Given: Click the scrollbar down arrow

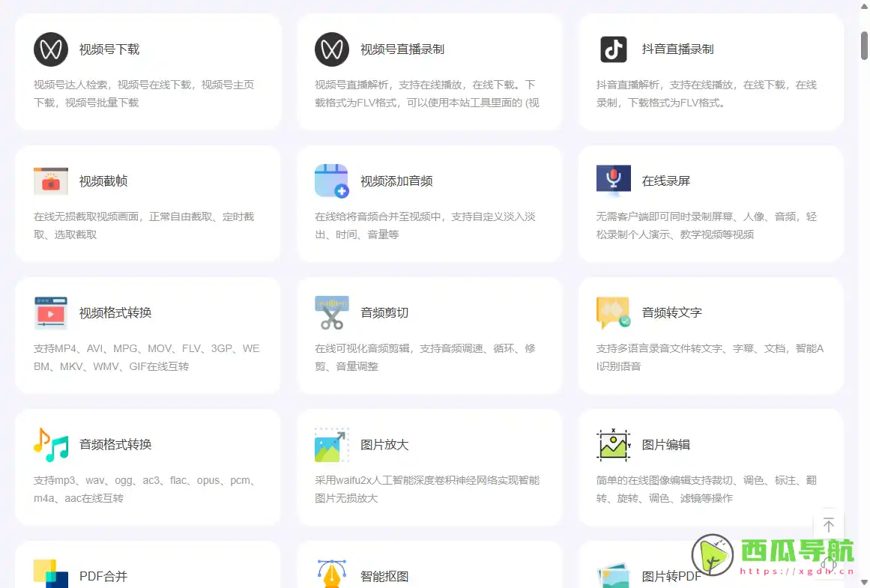Looking at the screenshot, I should point(865,582).
